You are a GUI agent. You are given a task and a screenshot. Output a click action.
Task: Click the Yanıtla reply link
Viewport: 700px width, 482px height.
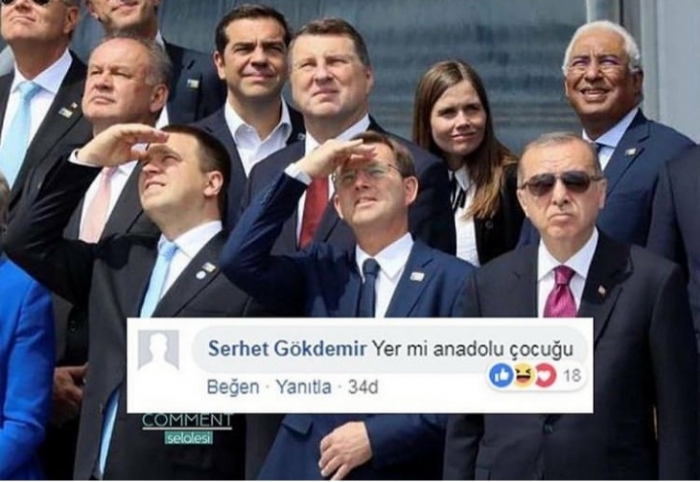(x=304, y=387)
